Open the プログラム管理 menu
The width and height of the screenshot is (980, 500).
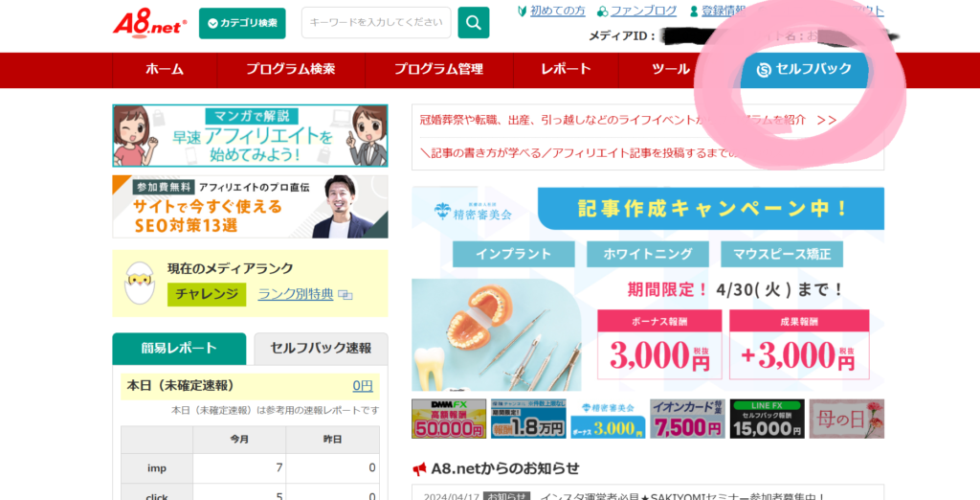[x=438, y=69]
